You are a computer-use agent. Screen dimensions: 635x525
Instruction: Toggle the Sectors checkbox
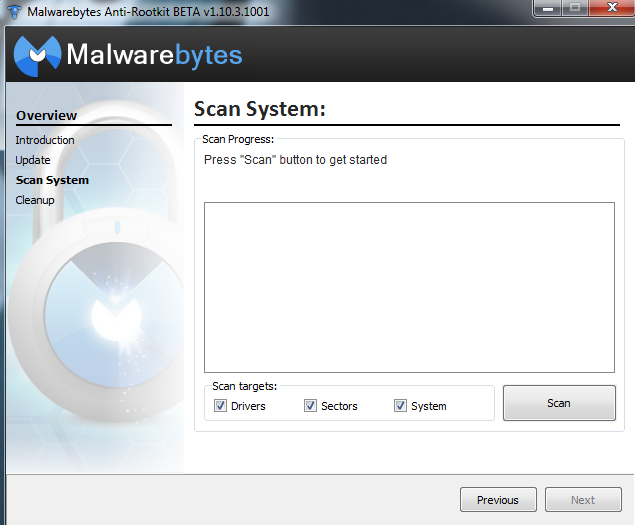click(x=310, y=405)
